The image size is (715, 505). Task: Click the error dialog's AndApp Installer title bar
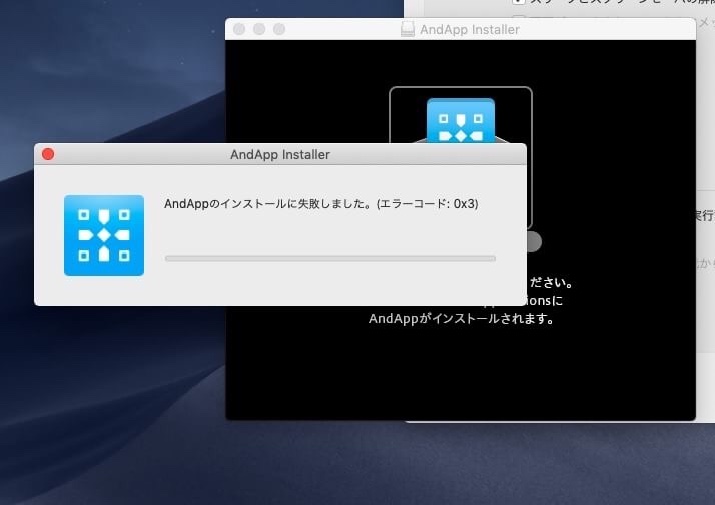click(280, 155)
